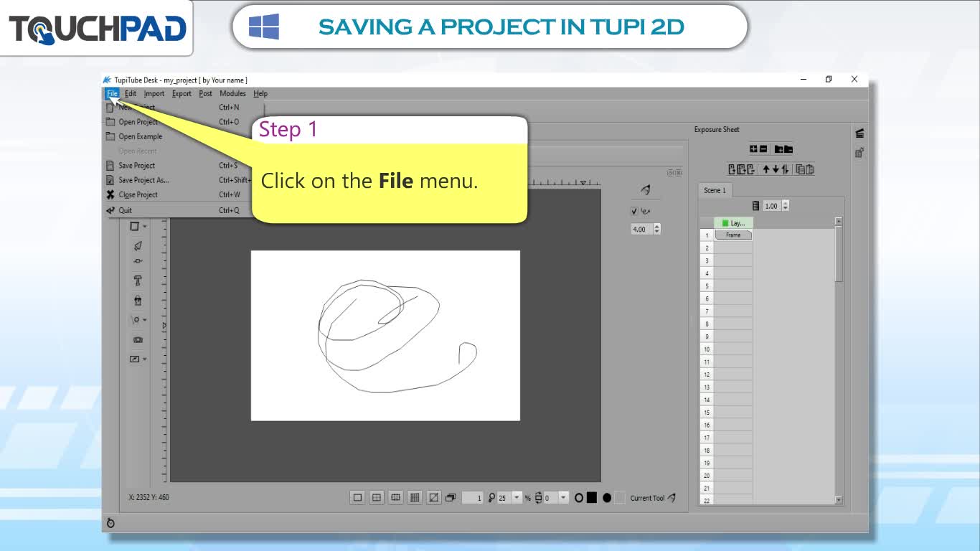Extend frame icon in Exposure Sheet
Viewport: 980px width, 551px height.
741,170
